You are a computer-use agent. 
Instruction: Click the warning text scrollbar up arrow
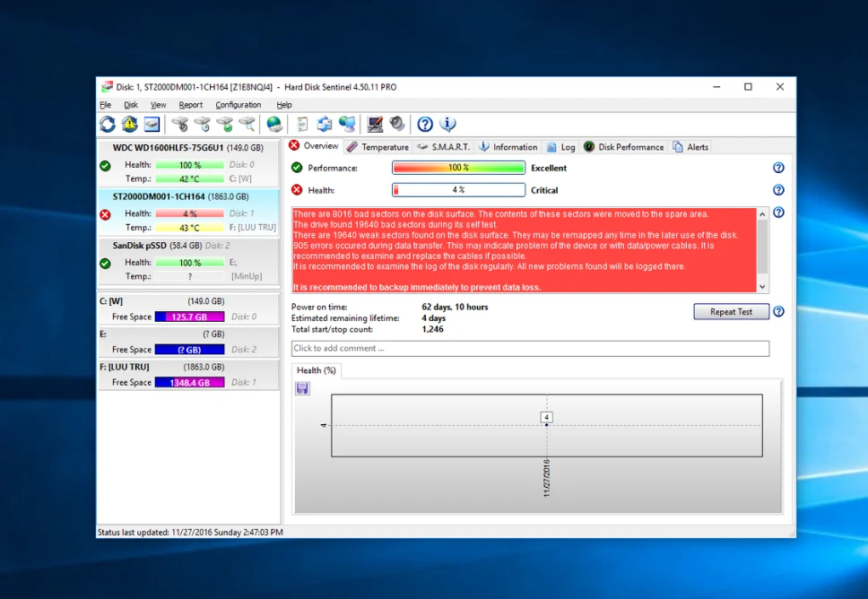pyautogui.click(x=762, y=214)
